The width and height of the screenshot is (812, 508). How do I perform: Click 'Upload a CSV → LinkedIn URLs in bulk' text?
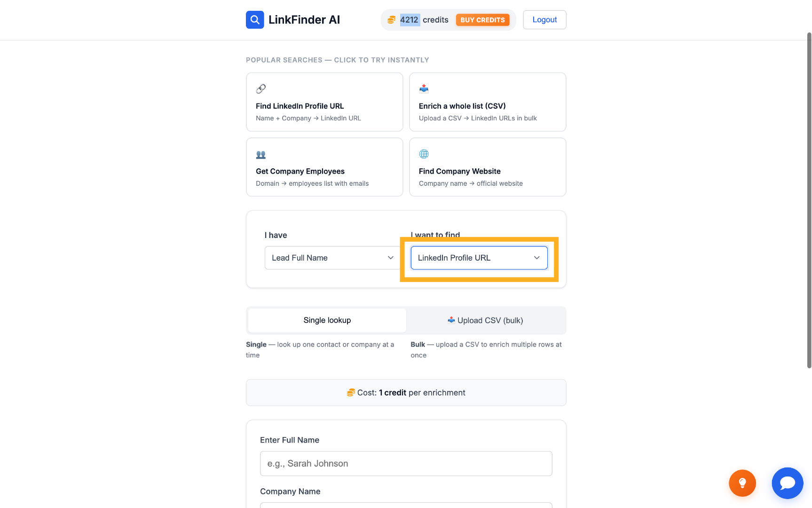coord(478,119)
